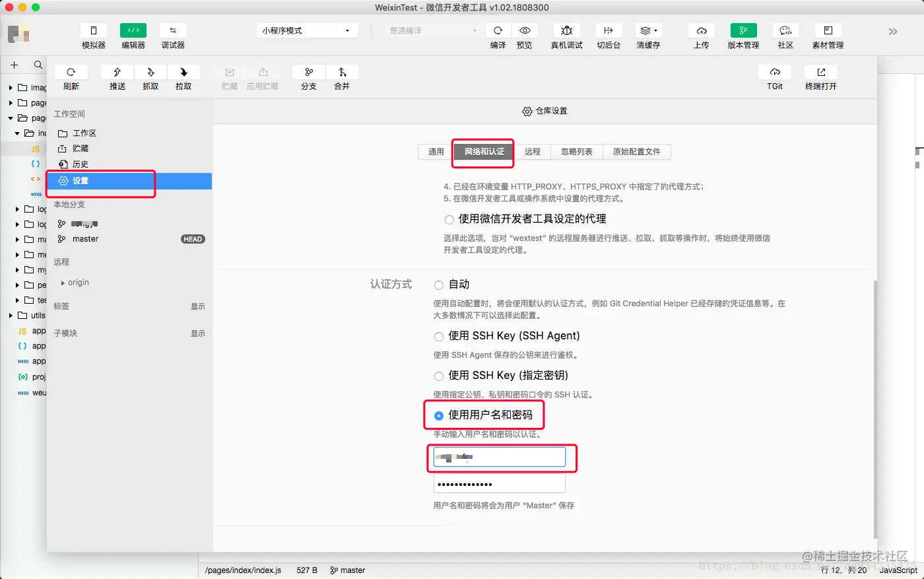The width and height of the screenshot is (924, 579).
Task: Click 终端打开 open in terminal icon
Action: 821,72
